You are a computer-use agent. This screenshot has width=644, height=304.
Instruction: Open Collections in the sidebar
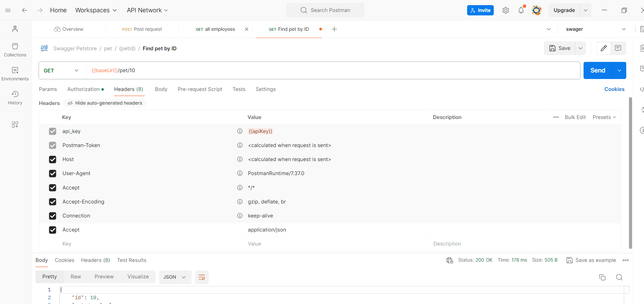point(15,50)
